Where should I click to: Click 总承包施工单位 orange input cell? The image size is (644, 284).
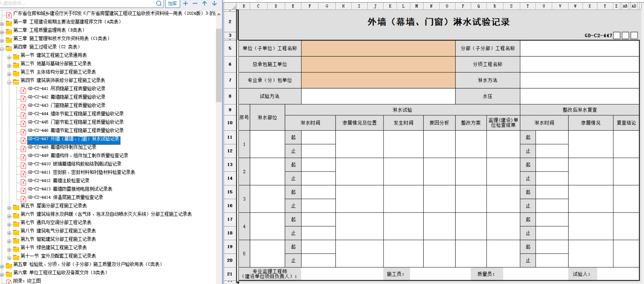[378, 64]
